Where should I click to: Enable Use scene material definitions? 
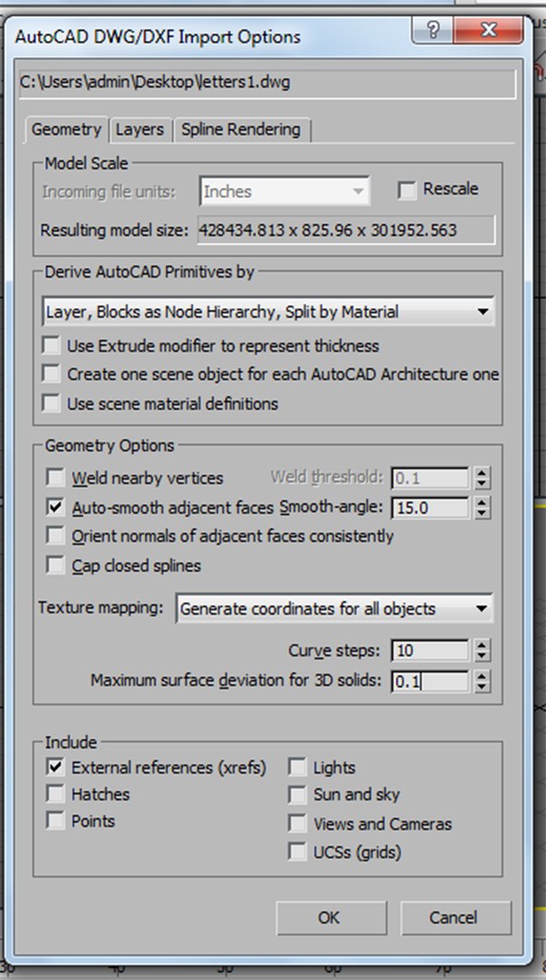click(51, 403)
